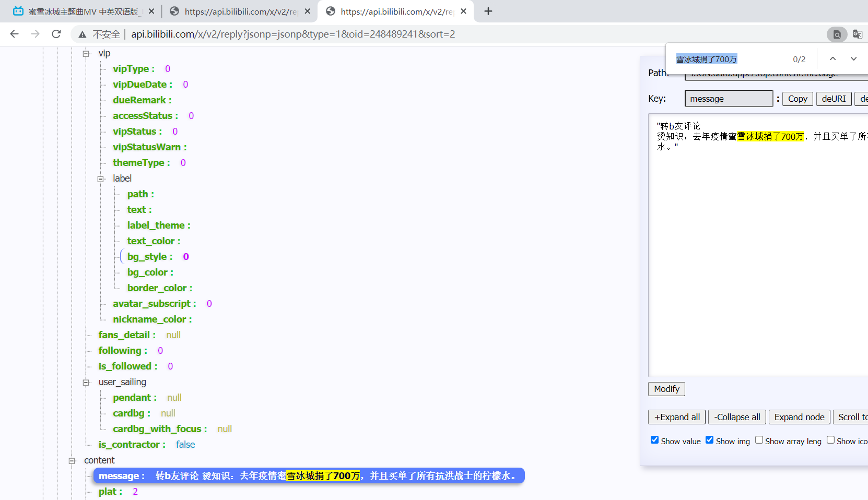The image size is (868, 500).
Task: Select the pendant row
Action: point(147,398)
